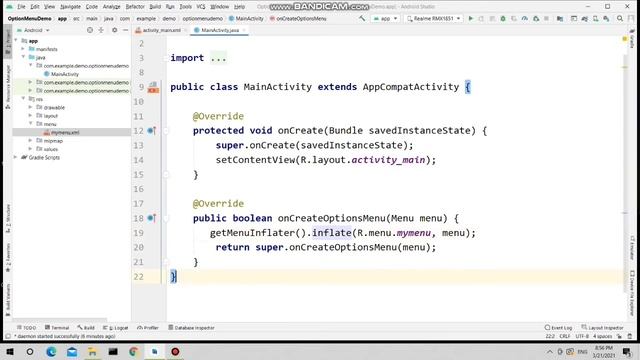Expand Gradle Scripts node
This screenshot has width=640, height=360.
16,157
